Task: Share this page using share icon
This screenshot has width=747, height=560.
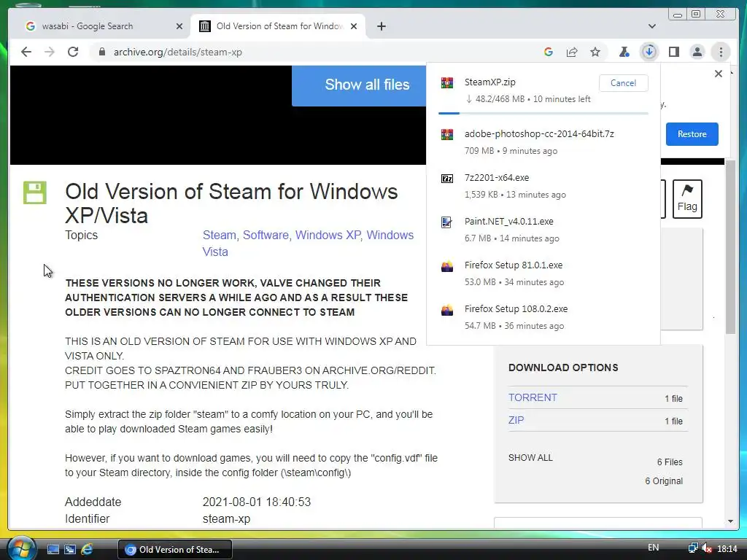Action: tap(572, 52)
